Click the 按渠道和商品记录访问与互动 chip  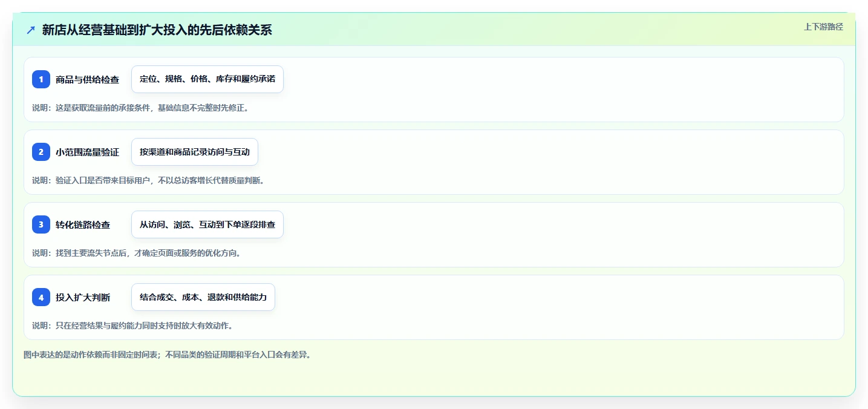[195, 152]
